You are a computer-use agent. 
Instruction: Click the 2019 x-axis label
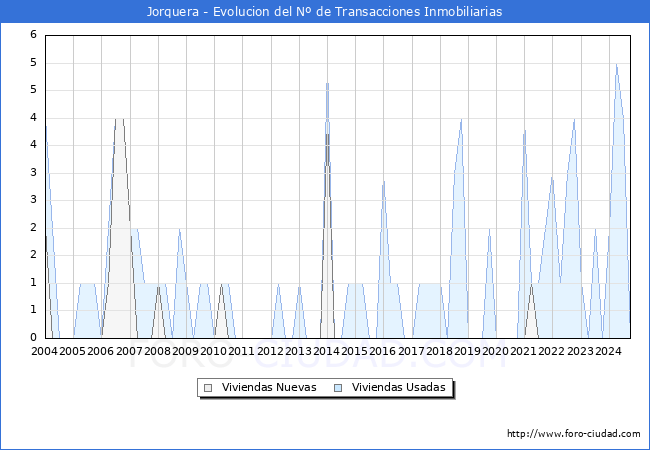click(467, 351)
